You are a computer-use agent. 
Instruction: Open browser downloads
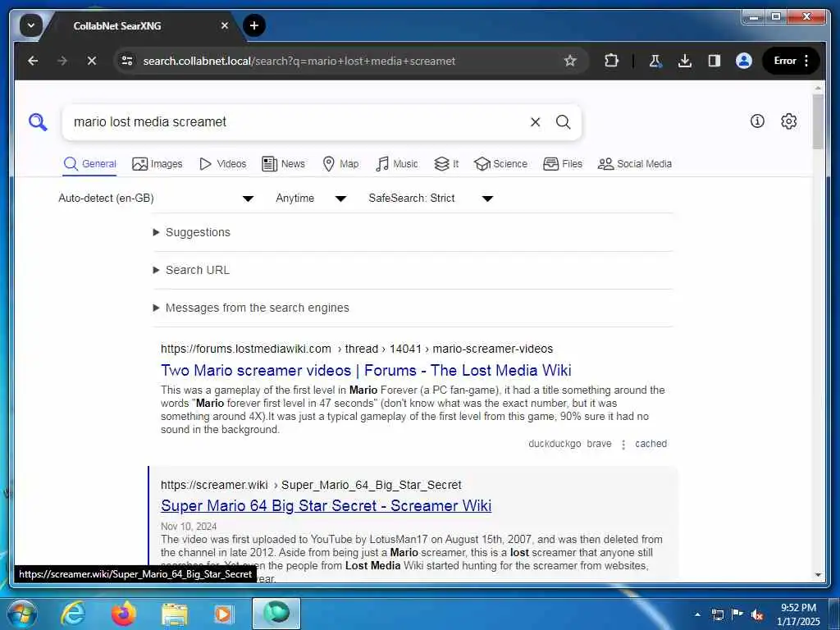point(685,61)
